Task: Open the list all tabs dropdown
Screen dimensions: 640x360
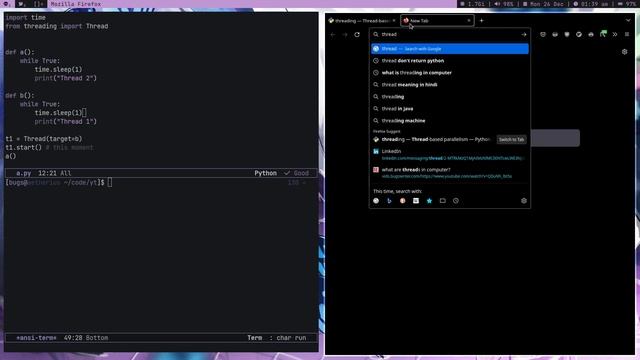Action: [x=628, y=20]
